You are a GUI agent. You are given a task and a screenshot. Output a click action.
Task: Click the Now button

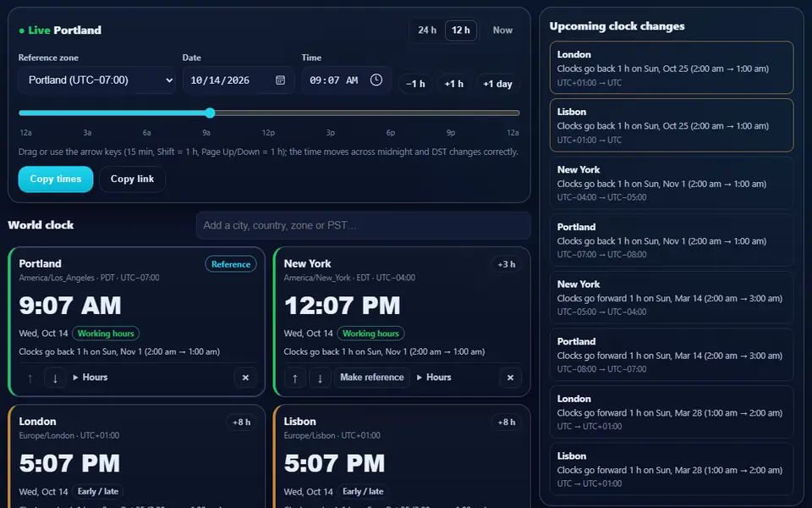502,30
